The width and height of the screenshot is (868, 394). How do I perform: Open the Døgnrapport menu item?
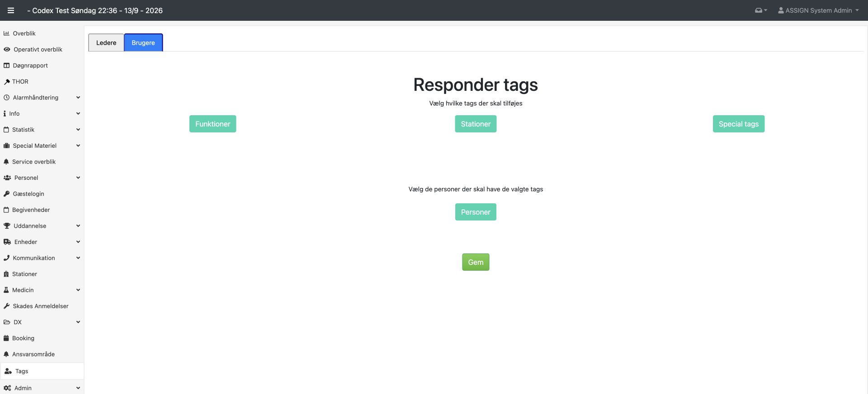[x=42, y=66]
